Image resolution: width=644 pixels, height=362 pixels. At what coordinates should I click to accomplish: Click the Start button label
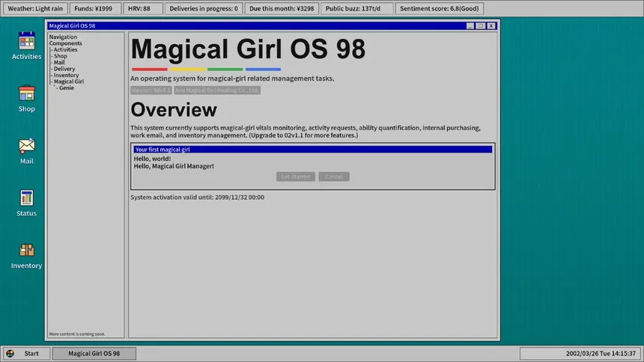click(x=31, y=353)
